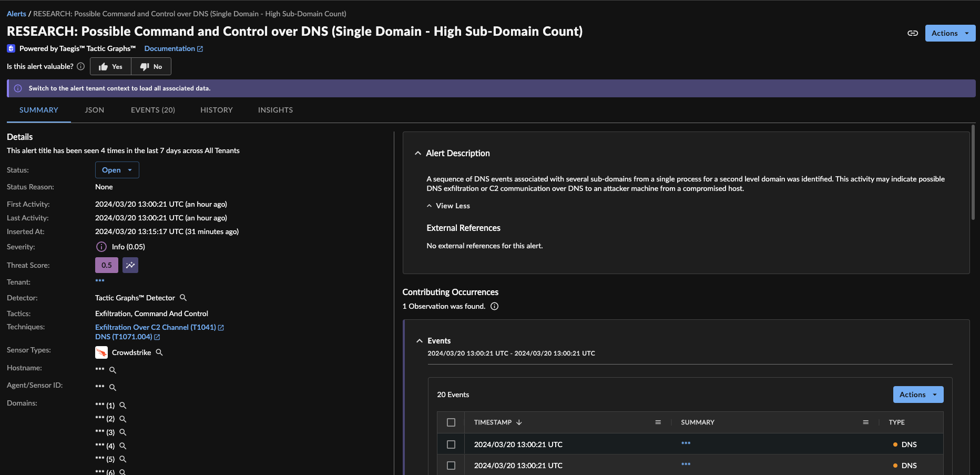Open TIMESTAMP column menu icon
Screen dimensions: 980x475
tap(658, 422)
